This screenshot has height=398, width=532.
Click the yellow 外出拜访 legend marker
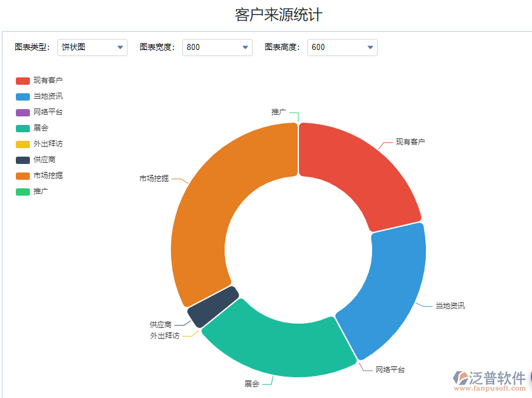(x=23, y=144)
